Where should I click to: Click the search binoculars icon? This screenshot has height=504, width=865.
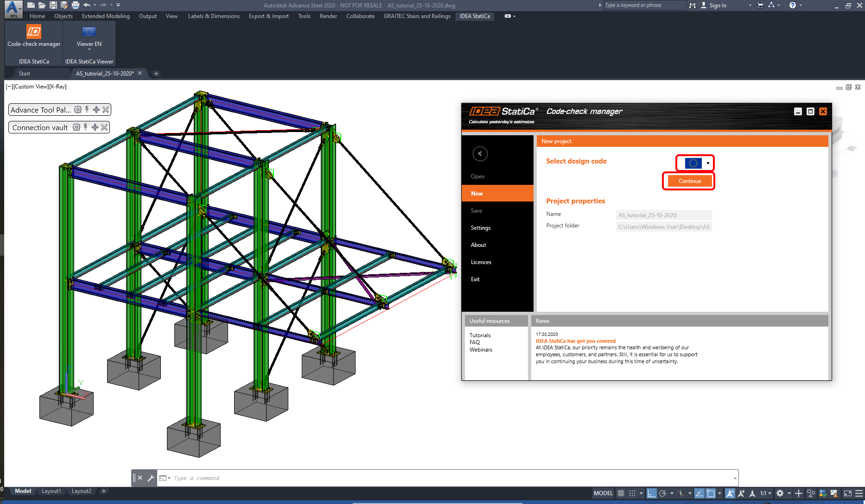pos(693,5)
